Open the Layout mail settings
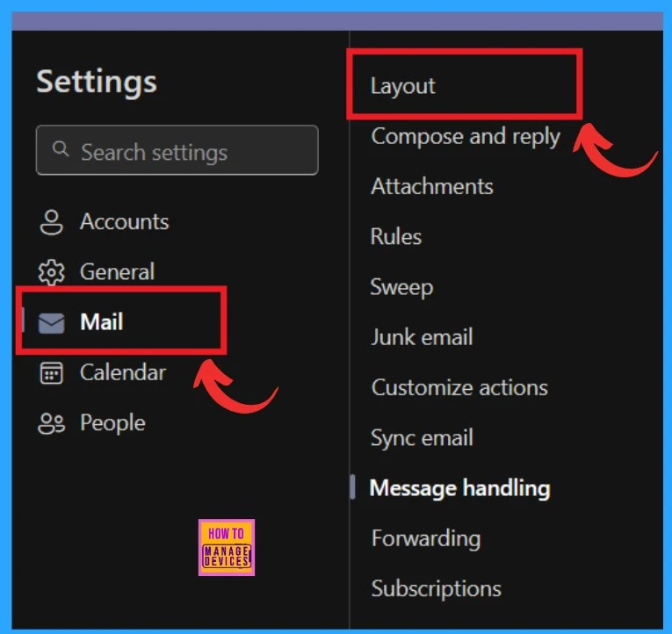 [x=403, y=86]
